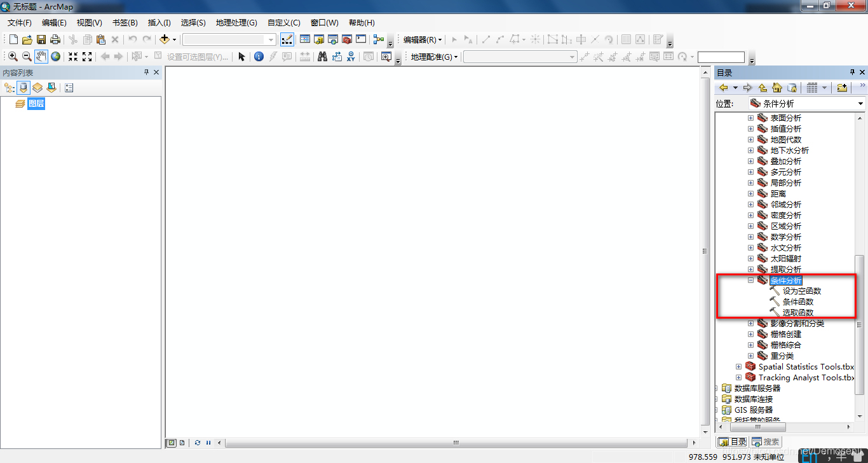Switch to List By Source
Image resolution: width=868 pixels, height=463 pixels.
[x=24, y=88]
